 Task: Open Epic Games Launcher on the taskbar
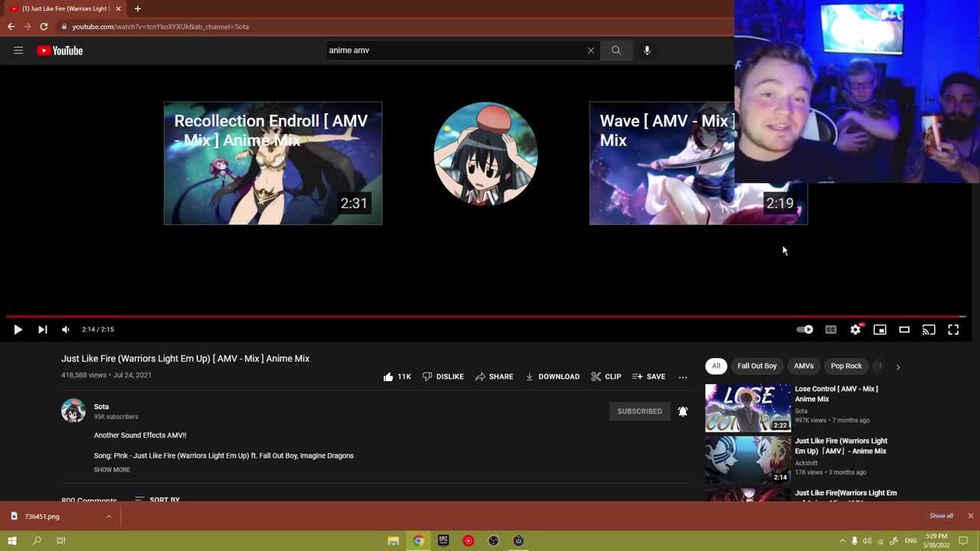[x=443, y=541]
